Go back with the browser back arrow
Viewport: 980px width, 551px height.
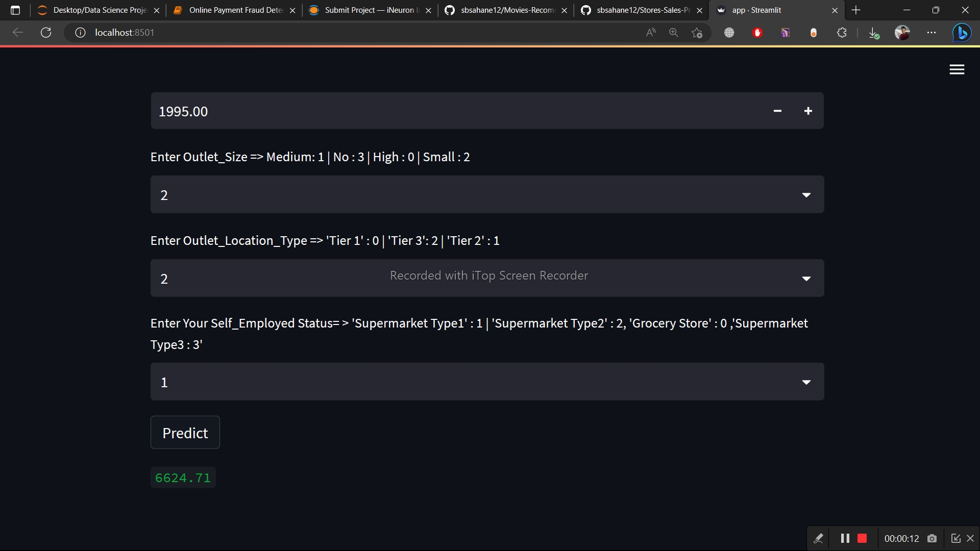[18, 33]
